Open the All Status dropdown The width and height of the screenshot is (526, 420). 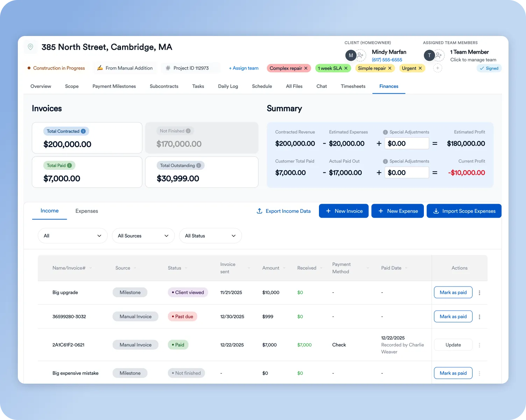coord(210,236)
